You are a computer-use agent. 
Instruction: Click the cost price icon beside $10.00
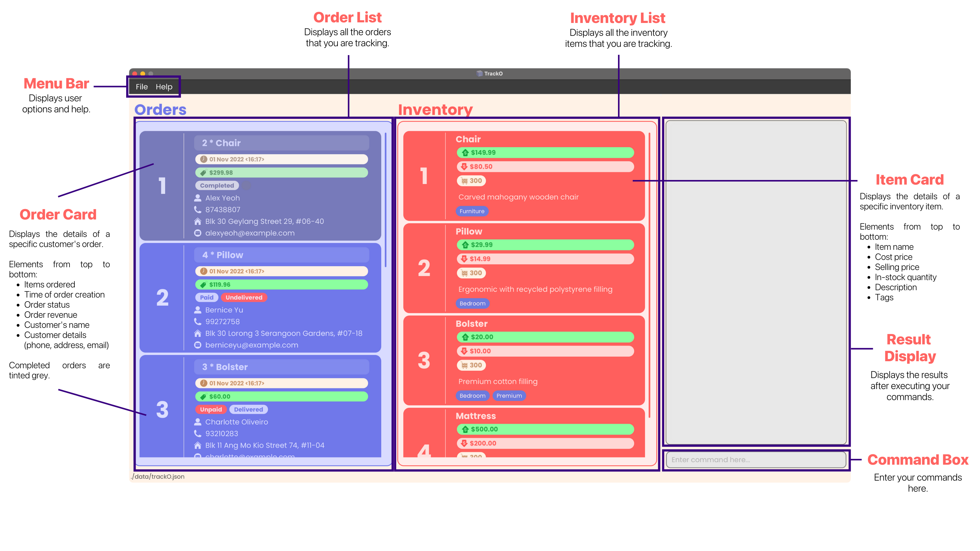(x=464, y=351)
